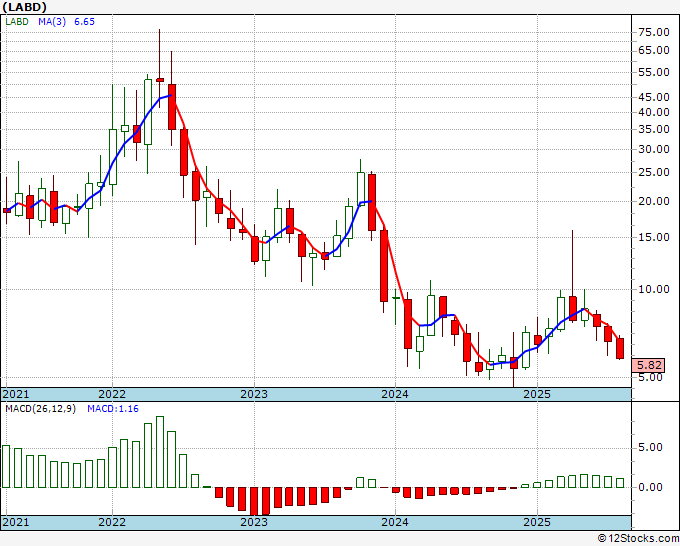Click the 40.00 price axis label
680x546 pixels.
coord(654,112)
